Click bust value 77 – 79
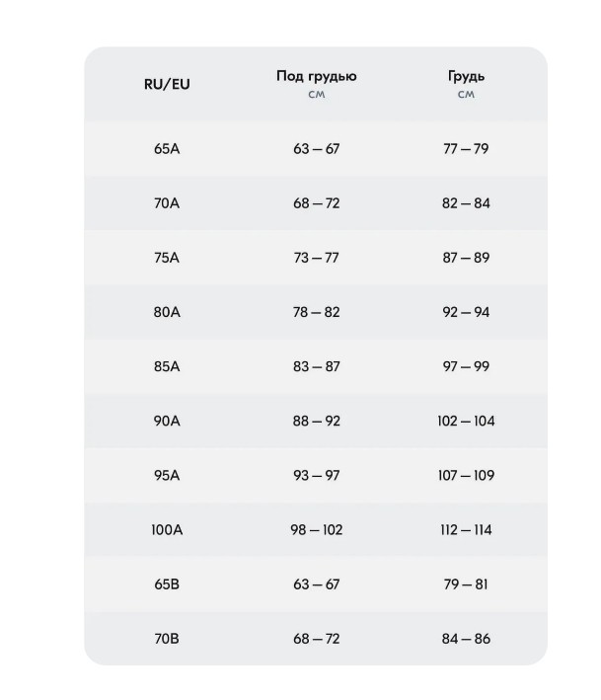 [x=466, y=149]
